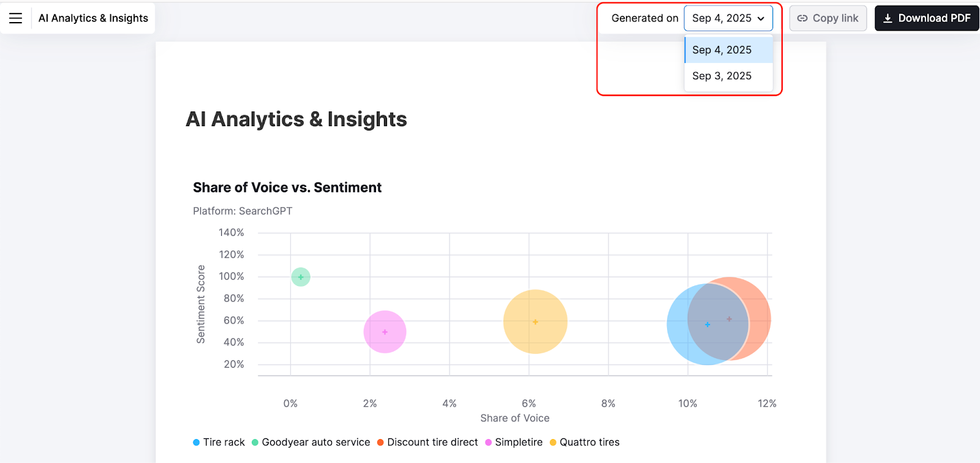Click the green Goodyear bubble on chart

click(301, 277)
